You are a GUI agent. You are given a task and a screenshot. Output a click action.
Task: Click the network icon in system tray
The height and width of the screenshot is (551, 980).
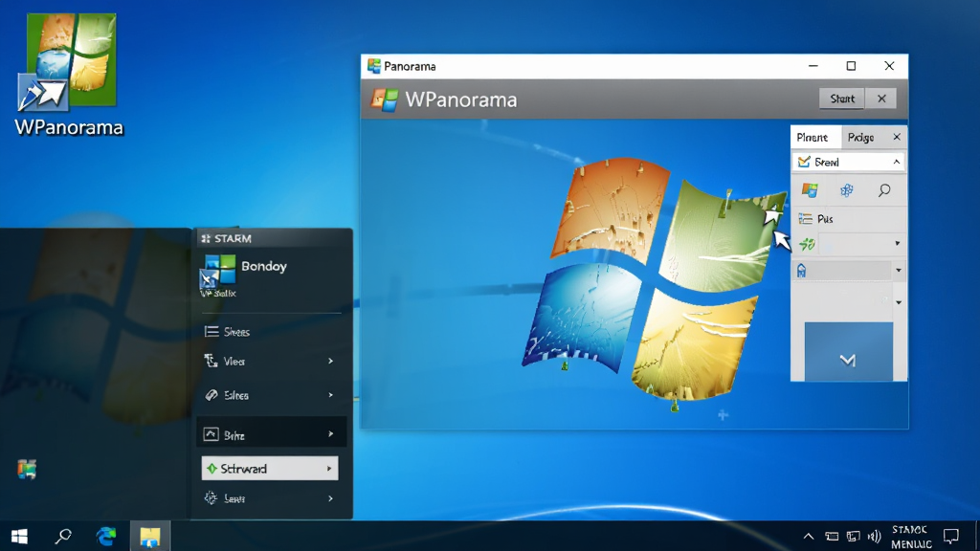click(853, 536)
